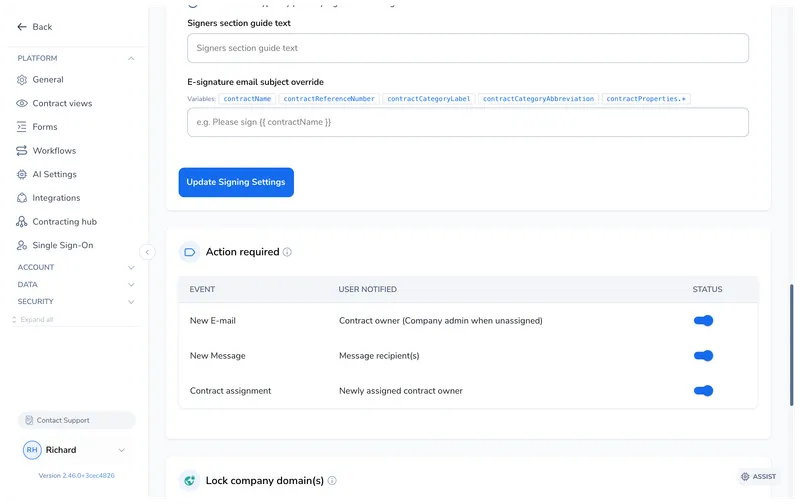800x504 pixels.
Task: Click the USER NOTIFIED column header
Action: (367, 289)
